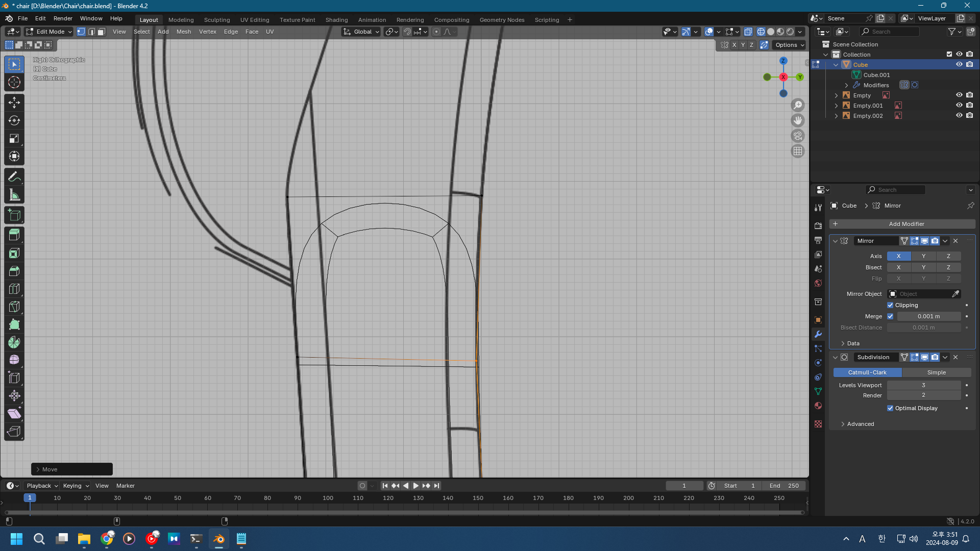Switch to edge select mode

coord(91,32)
